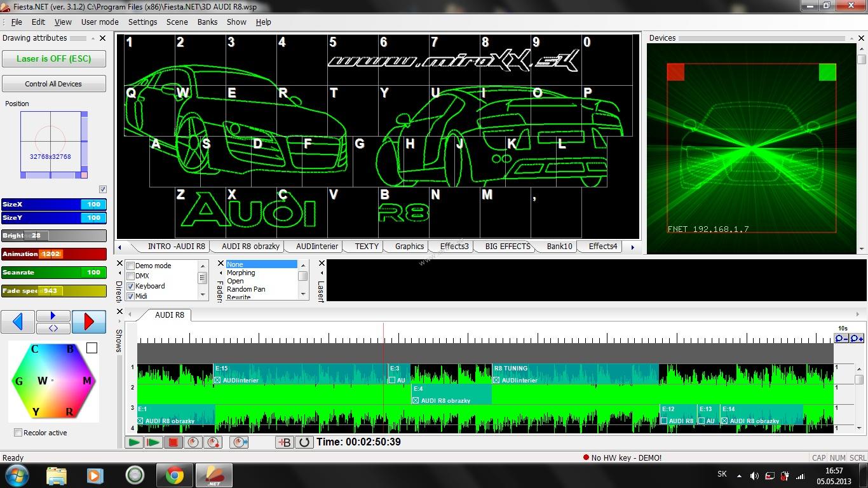Switch to the BIG EFFECTS bank tab
Screen dimensions: 868x488
[507, 247]
